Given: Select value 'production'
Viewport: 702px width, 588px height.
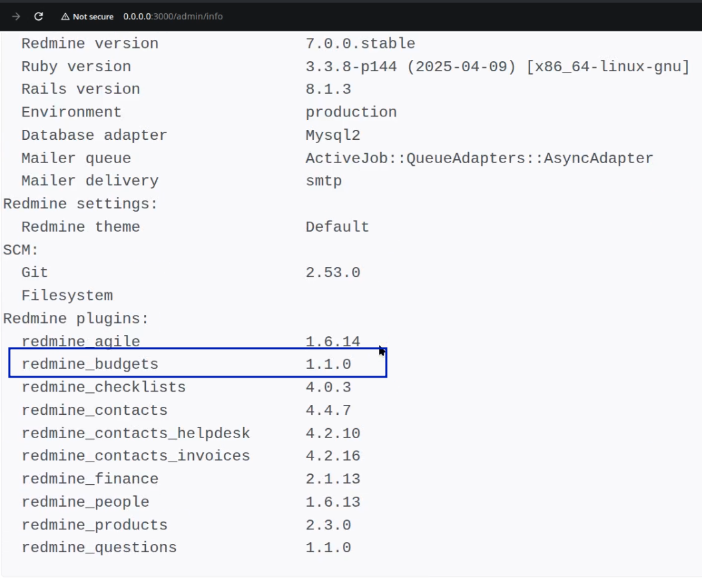Looking at the screenshot, I should (x=352, y=113).
